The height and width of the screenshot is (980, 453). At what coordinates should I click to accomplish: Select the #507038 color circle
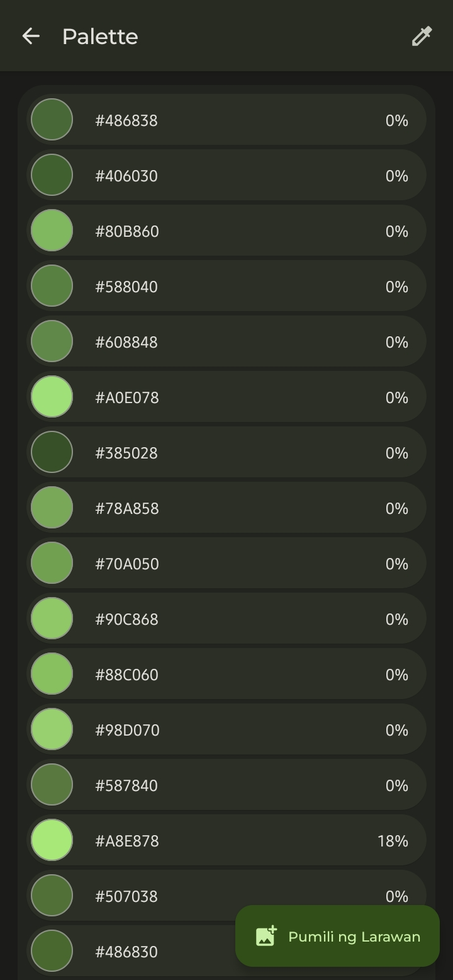tap(52, 896)
